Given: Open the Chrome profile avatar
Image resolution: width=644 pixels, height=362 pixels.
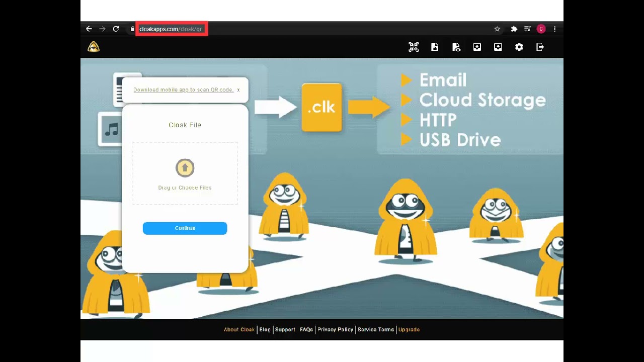Looking at the screenshot, I should click(x=541, y=29).
